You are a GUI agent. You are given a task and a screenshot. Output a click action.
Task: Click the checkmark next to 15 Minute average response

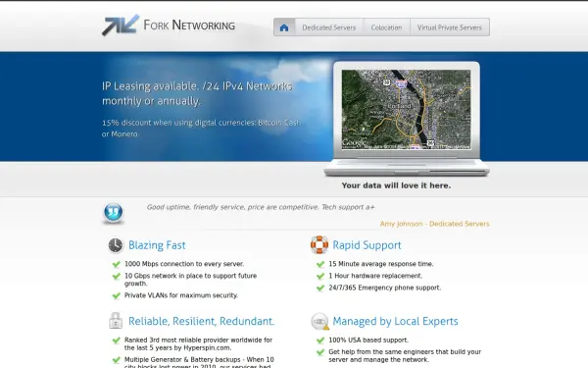point(320,264)
